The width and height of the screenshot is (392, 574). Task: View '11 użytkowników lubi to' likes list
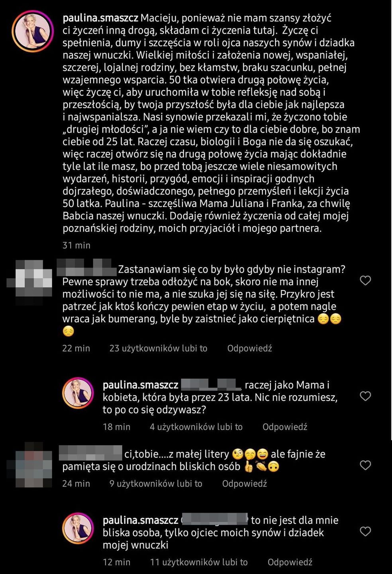[x=199, y=562]
